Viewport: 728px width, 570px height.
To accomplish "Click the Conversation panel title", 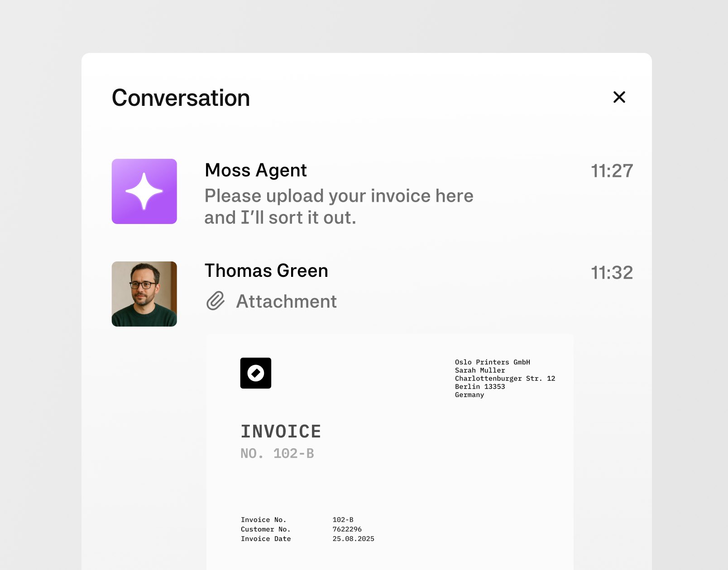I will 181,98.
